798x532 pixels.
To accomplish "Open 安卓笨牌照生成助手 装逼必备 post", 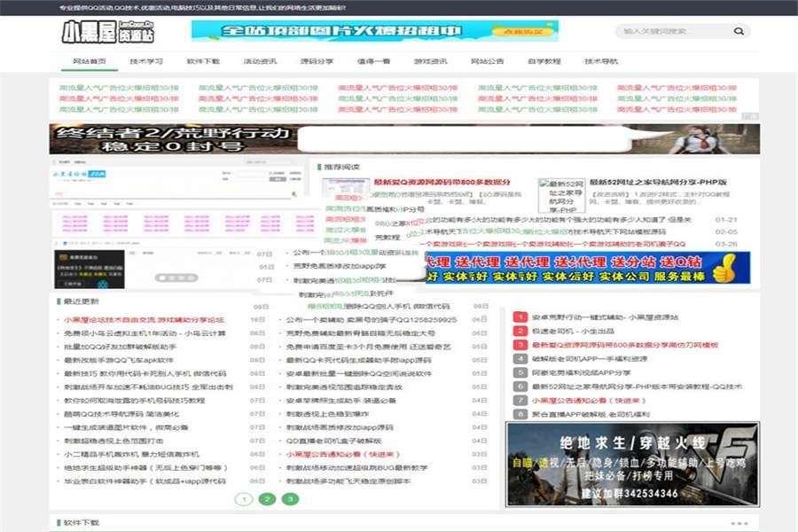I will (341, 401).
